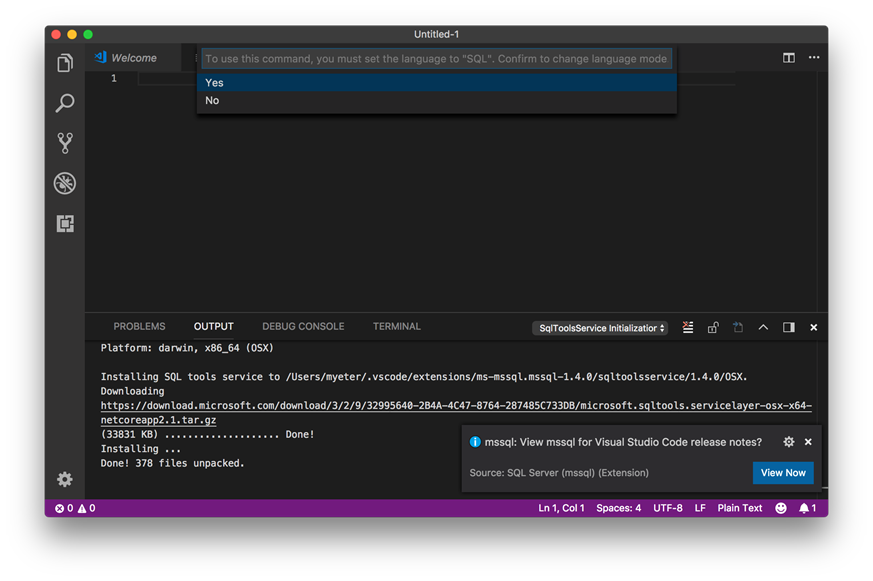The width and height of the screenshot is (873, 581).
Task: Open the Explorer view in activity bar
Action: (x=65, y=63)
